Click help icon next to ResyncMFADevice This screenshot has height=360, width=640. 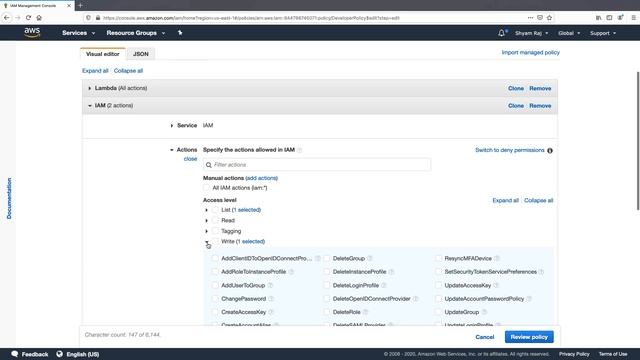[x=497, y=258]
